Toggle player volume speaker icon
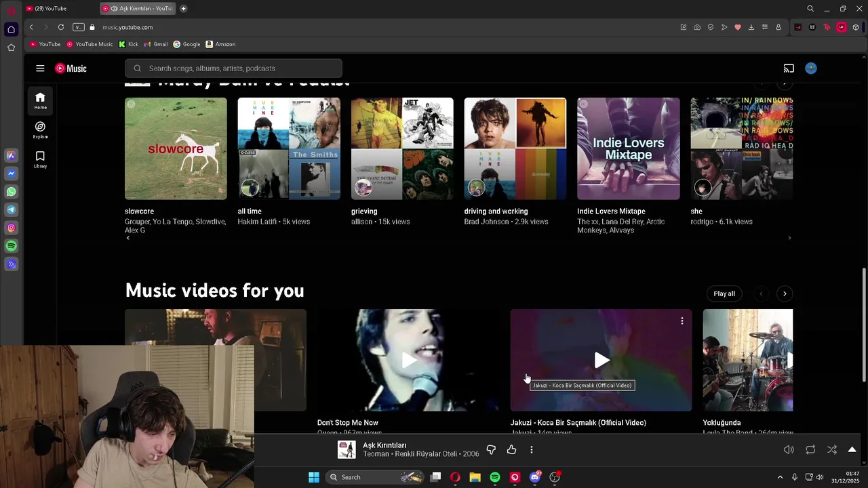This screenshot has height=488, width=868. point(789,449)
